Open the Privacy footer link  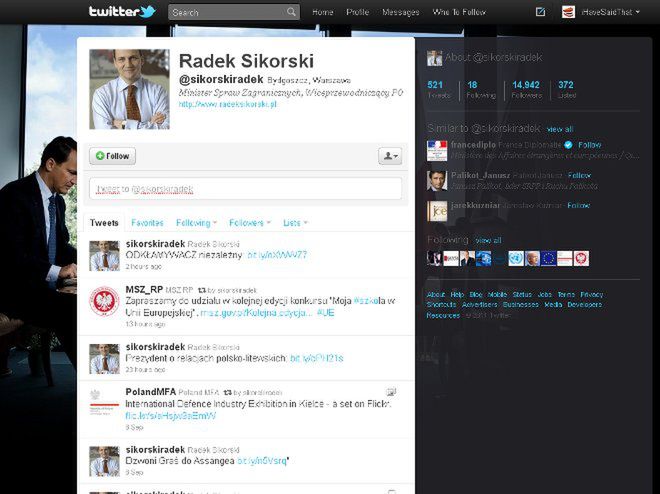(591, 295)
